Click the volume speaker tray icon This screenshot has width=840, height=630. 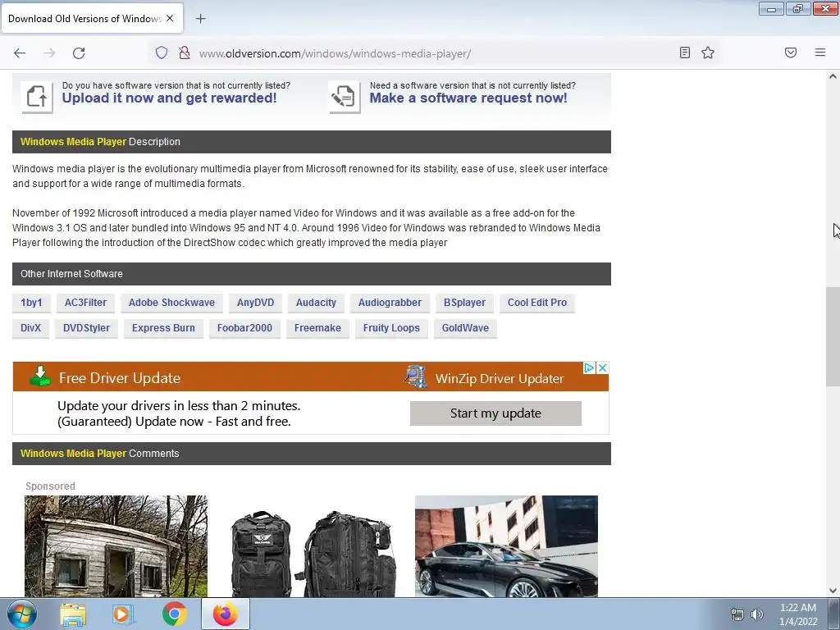click(756, 614)
